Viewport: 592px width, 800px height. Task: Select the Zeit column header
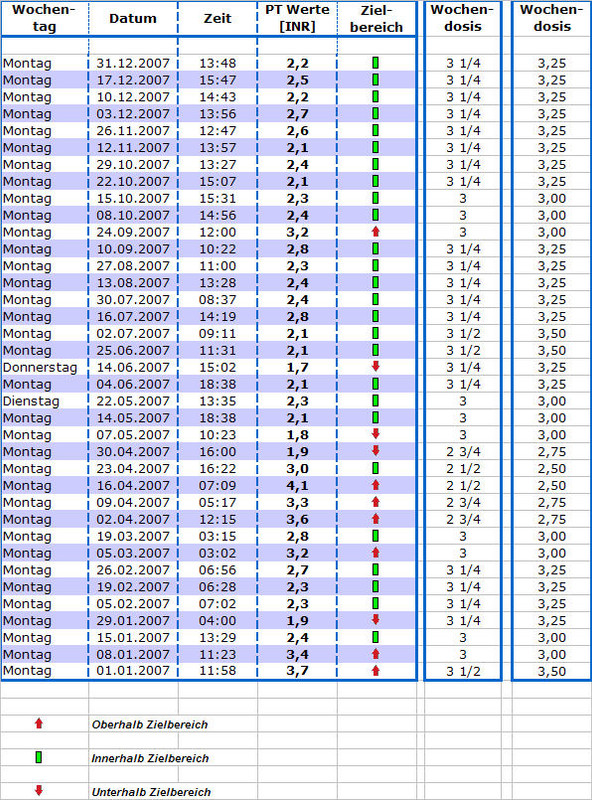coord(217,19)
